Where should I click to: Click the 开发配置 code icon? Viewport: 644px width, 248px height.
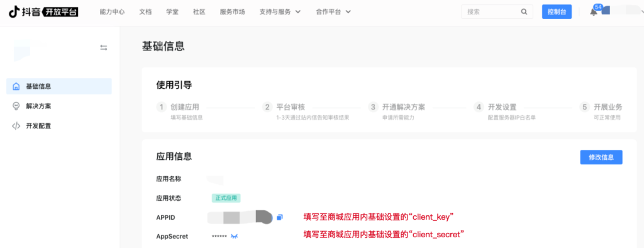point(16,126)
